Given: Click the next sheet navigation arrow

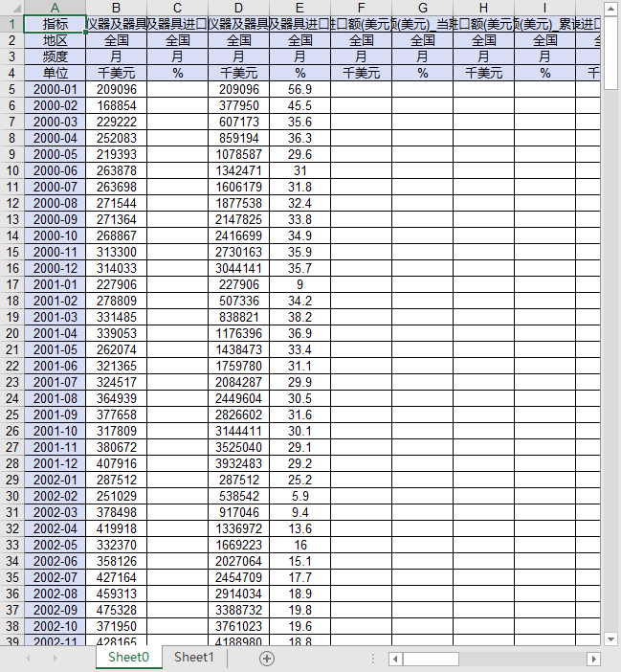Looking at the screenshot, I should pyautogui.click(x=55, y=658).
